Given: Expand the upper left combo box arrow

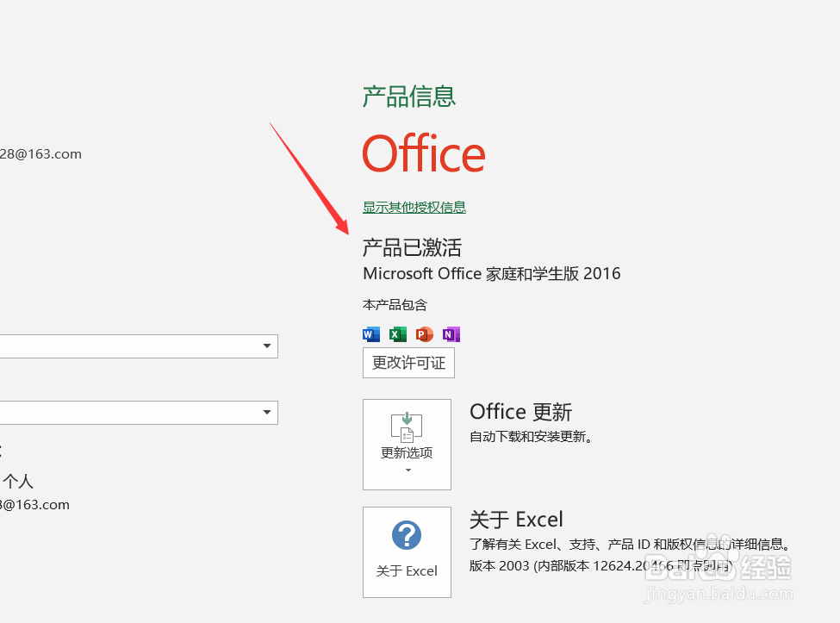Looking at the screenshot, I should coord(267,346).
